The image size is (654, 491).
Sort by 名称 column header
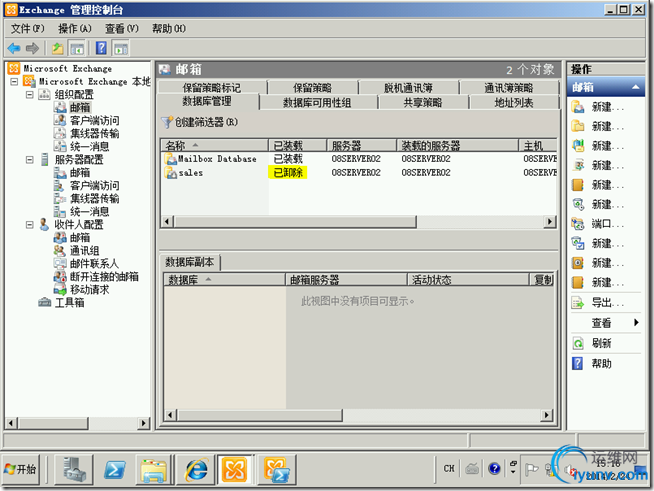click(x=214, y=146)
